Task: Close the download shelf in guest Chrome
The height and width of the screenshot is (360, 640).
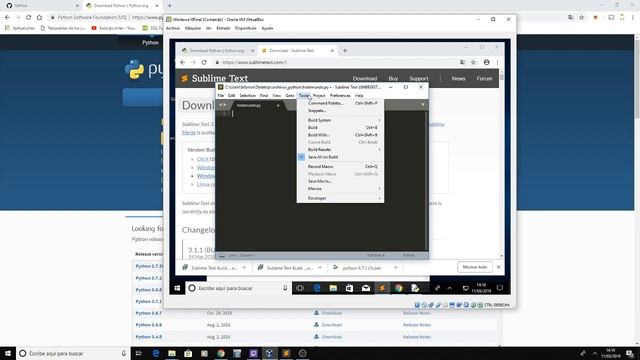Action: tap(498, 267)
